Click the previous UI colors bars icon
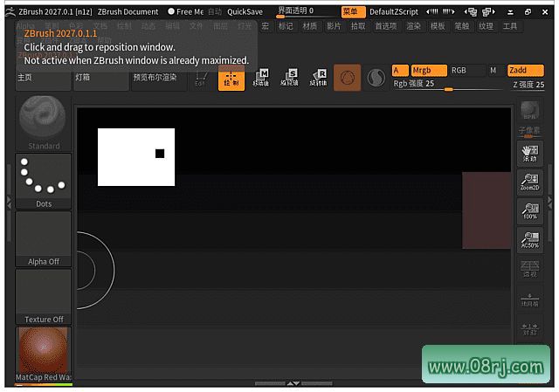 click(x=431, y=11)
